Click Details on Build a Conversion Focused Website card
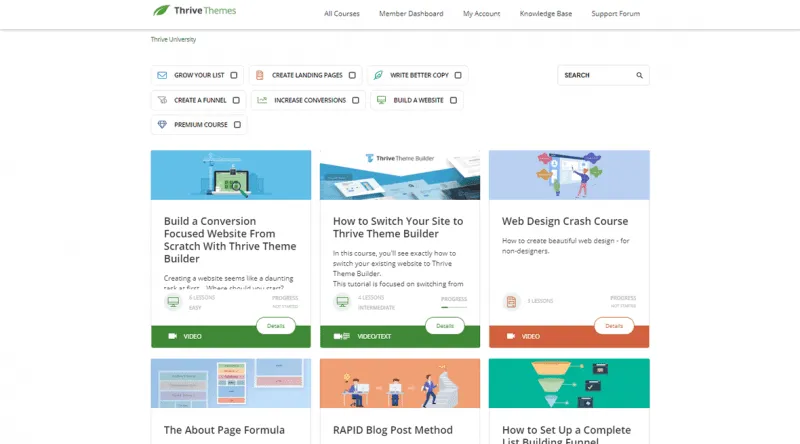 tap(276, 326)
